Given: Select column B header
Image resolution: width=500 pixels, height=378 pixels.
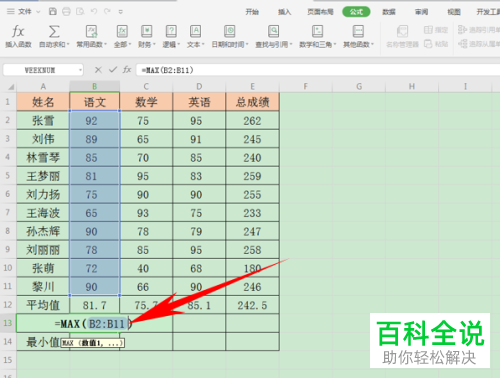Looking at the screenshot, I should point(95,87).
